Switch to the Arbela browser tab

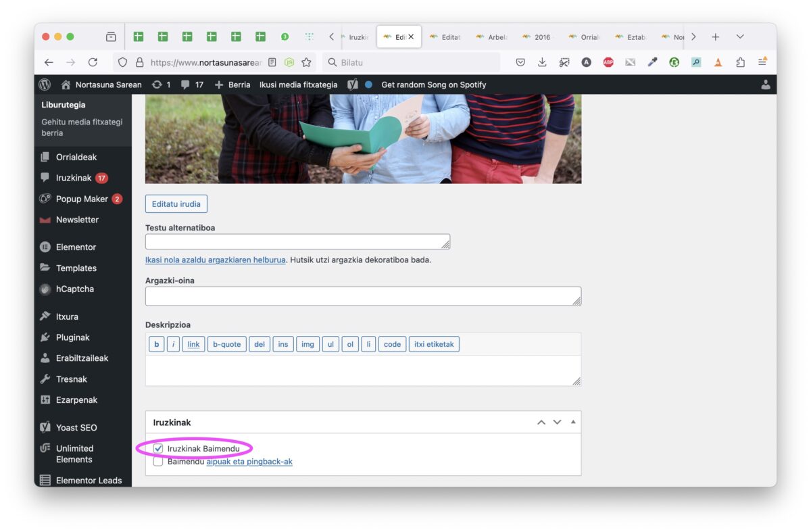(491, 37)
